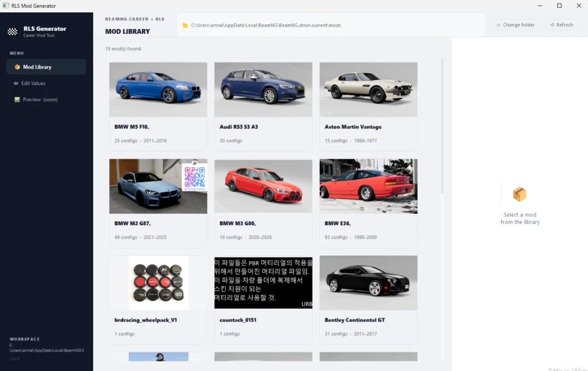
Task: Click '25 configs · 2011–2016' text
Action: click(140, 141)
